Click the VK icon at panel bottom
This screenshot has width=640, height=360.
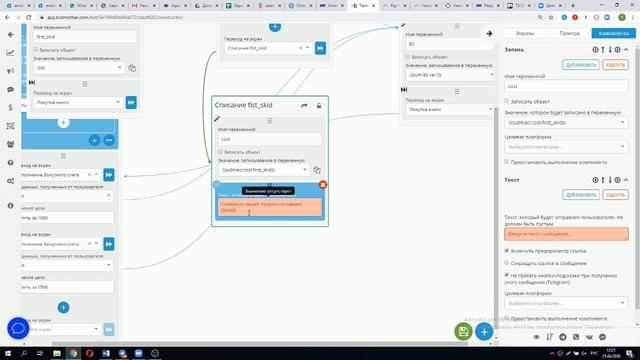pos(589,337)
